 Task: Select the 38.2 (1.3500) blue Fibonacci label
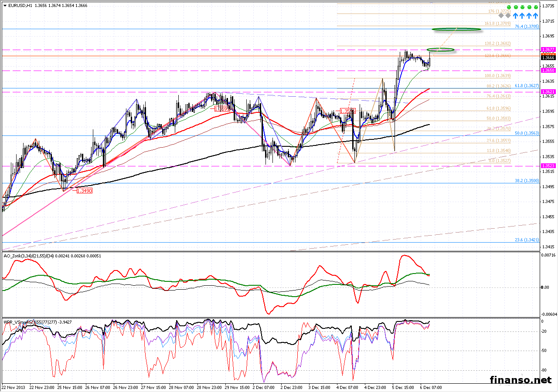click(527, 180)
